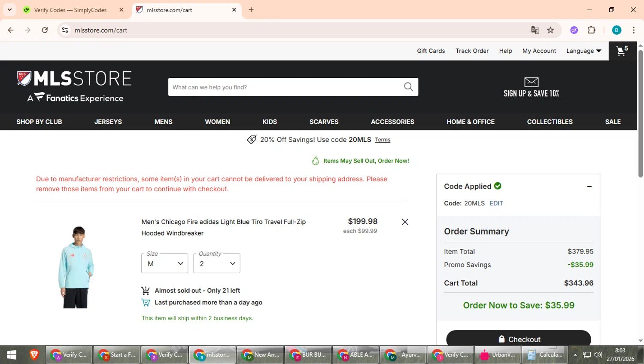Open the browser extensions puzzle icon
Image resolution: width=644 pixels, height=364 pixels.
pos(591,30)
